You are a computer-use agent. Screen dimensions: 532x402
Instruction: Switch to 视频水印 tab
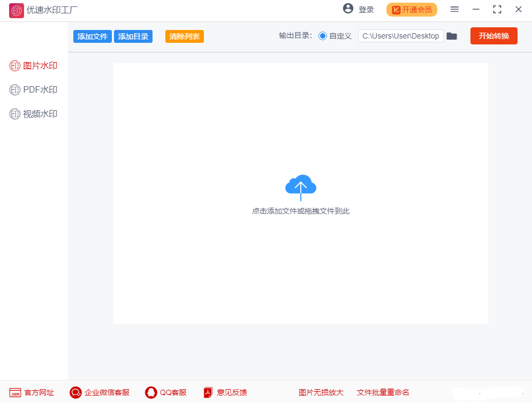coord(34,114)
